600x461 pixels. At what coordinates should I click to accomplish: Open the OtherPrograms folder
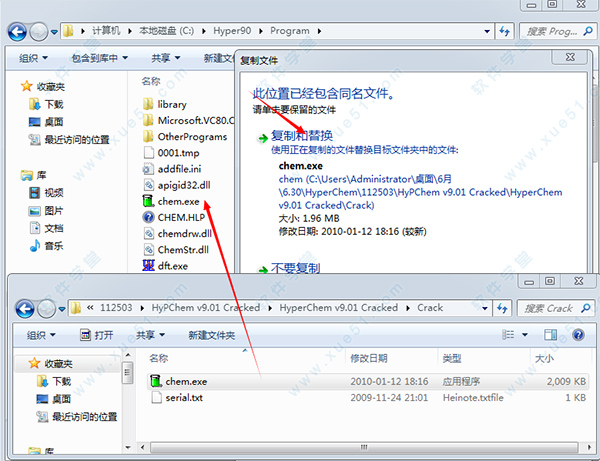click(x=185, y=137)
